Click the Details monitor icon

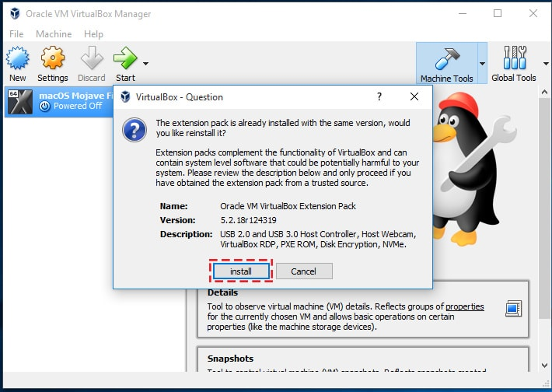pyautogui.click(x=514, y=309)
